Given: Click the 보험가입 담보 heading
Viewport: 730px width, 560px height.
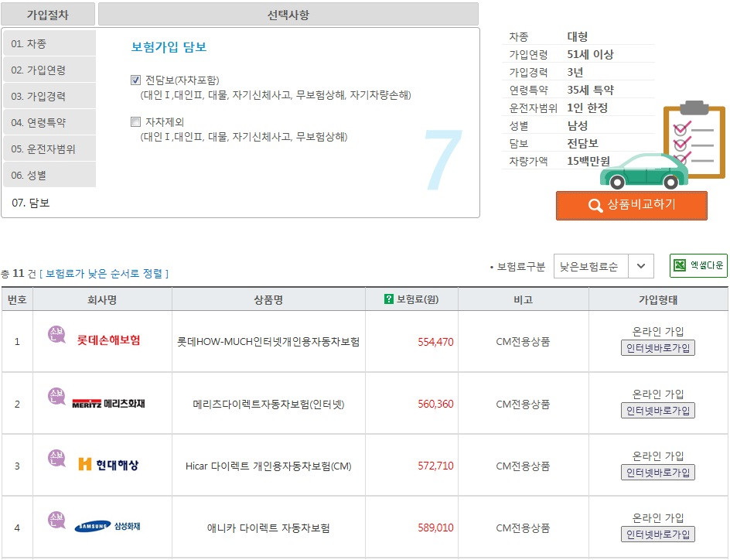Looking at the screenshot, I should (169, 46).
